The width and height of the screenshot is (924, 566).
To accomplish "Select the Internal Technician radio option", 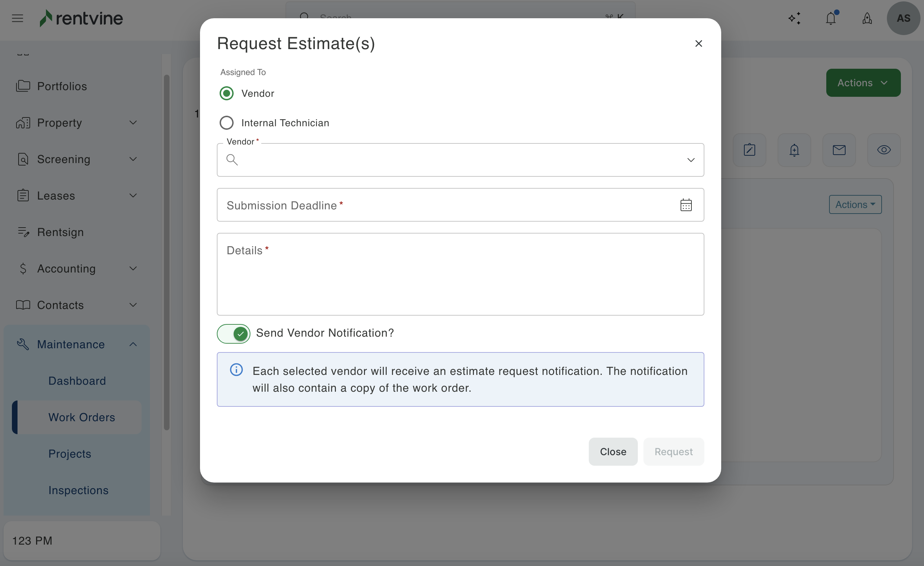I will pos(227,123).
